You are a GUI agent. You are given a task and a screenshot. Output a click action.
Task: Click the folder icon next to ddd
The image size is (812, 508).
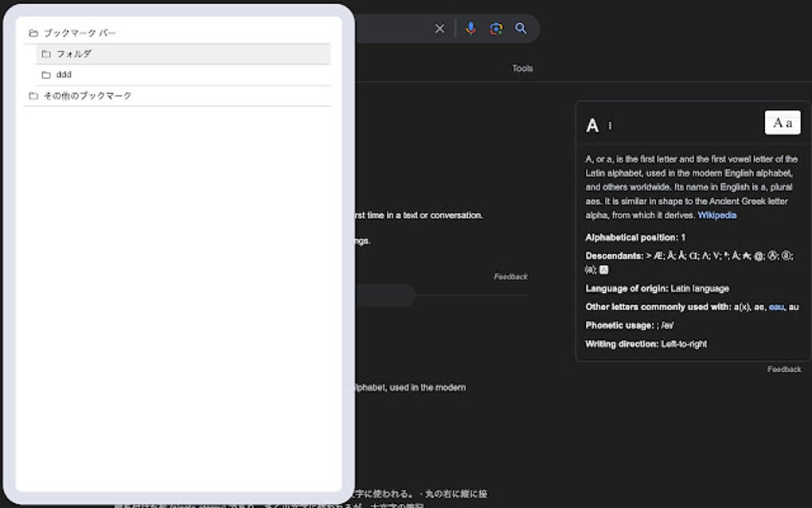(x=45, y=74)
